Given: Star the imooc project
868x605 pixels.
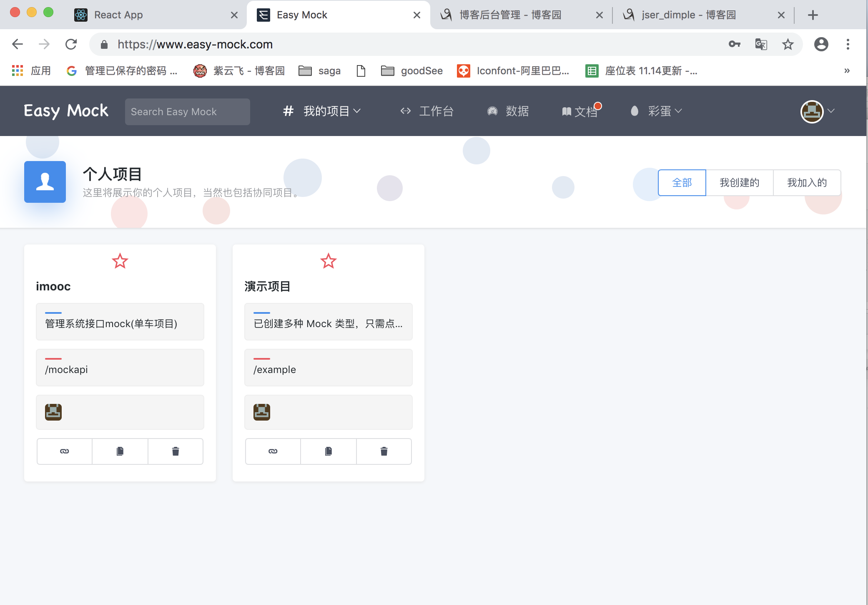Looking at the screenshot, I should [x=120, y=261].
